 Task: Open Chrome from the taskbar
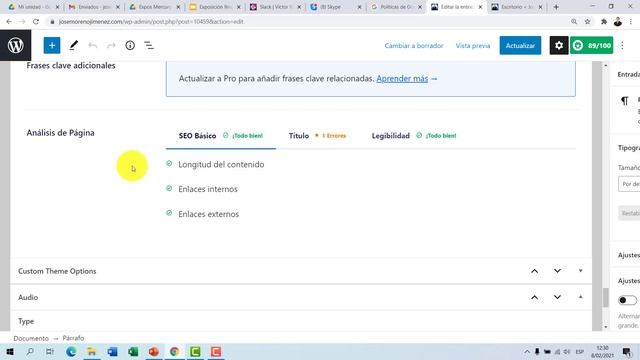pyautogui.click(x=175, y=351)
